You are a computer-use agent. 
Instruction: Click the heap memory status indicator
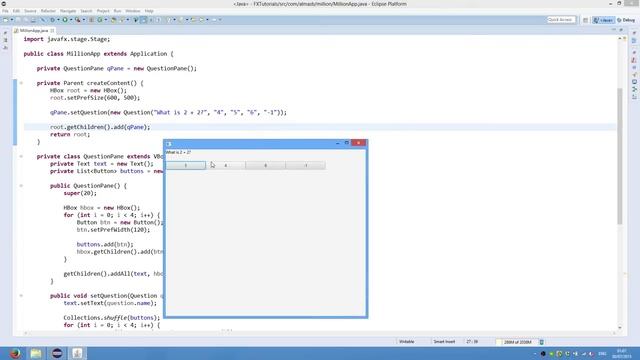[x=517, y=342]
